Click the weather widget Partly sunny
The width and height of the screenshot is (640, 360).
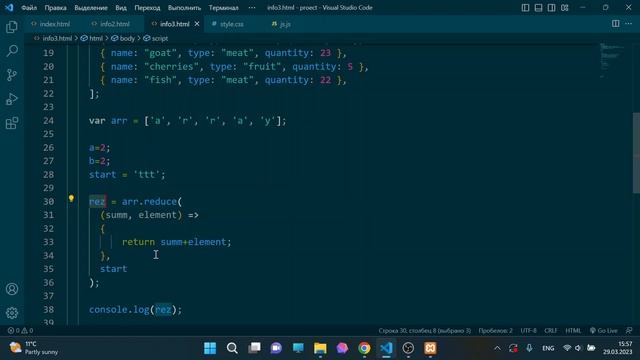[34, 348]
